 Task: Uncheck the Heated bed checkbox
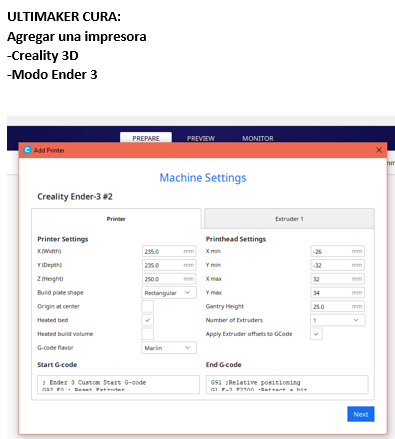coord(148,320)
